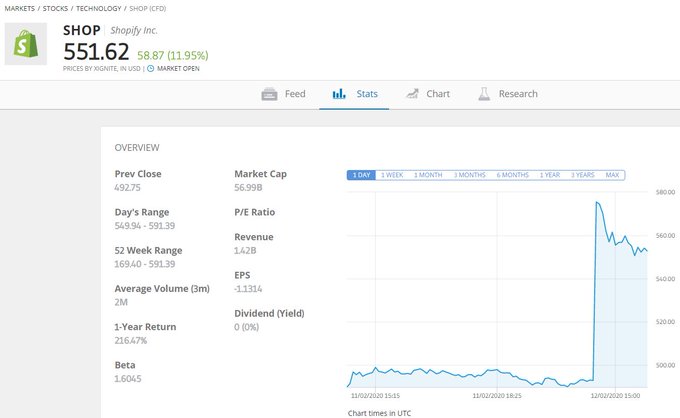Select the 1 MONTH chart range
The width and height of the screenshot is (680, 418).
(428, 175)
